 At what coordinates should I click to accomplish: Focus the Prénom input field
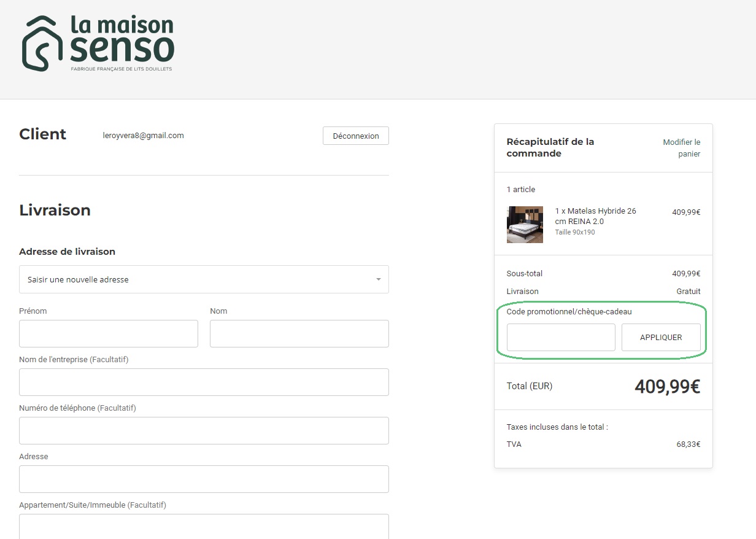(x=109, y=333)
